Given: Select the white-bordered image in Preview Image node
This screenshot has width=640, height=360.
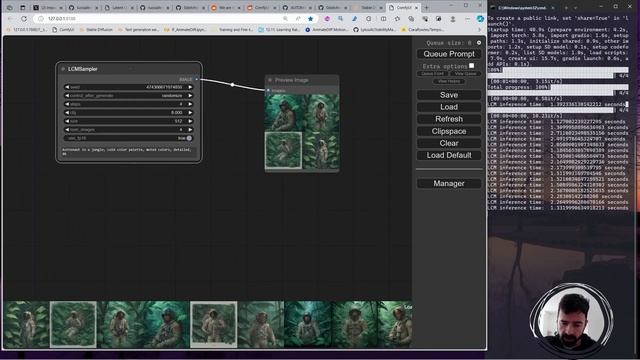Looking at the screenshot, I should click(283, 150).
